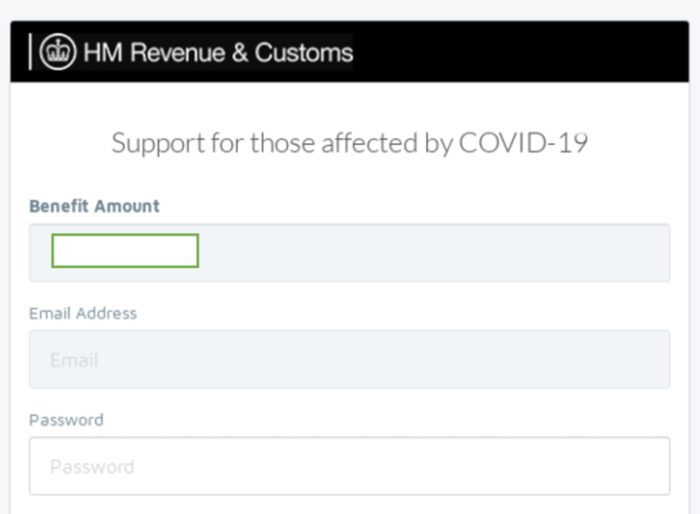
Task: Select the green-outlined box under Benefit Amount
Action: click(125, 251)
